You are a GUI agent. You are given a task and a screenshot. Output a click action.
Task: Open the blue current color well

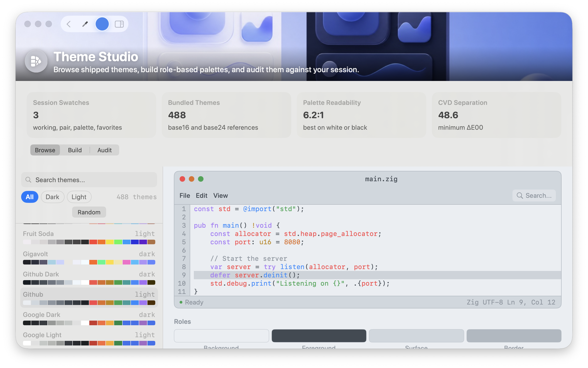tap(102, 24)
